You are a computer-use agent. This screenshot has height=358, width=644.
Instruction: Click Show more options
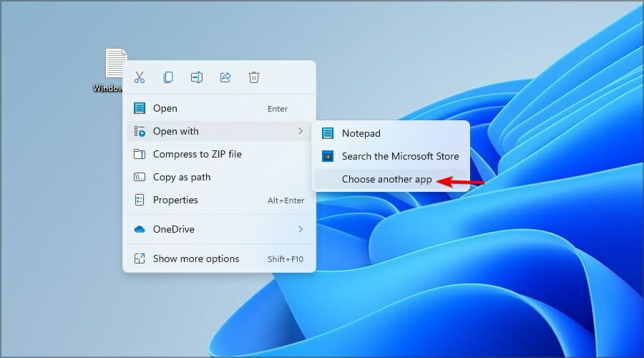pos(220,258)
